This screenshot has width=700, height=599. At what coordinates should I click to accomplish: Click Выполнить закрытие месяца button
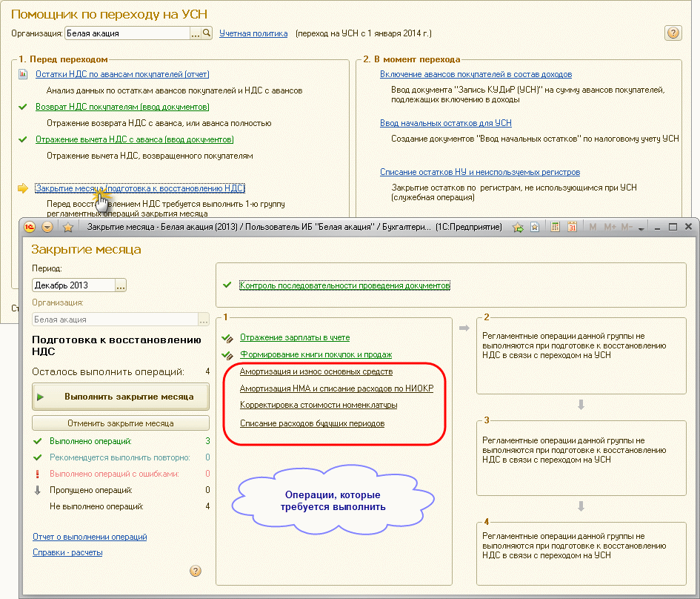[121, 397]
